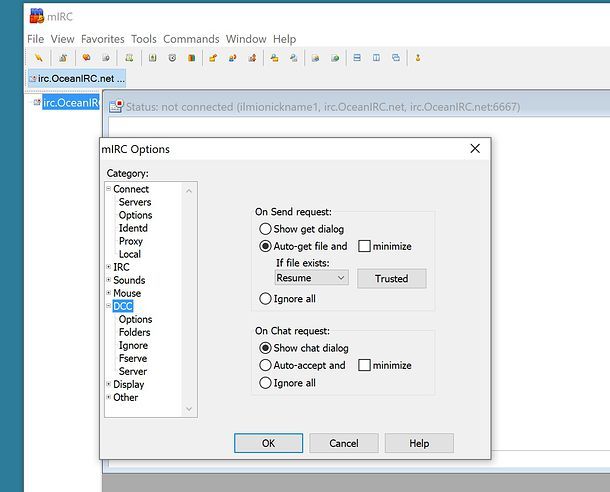Image resolution: width=610 pixels, height=492 pixels.
Task: Expand the IRC category node
Action: tap(109, 267)
